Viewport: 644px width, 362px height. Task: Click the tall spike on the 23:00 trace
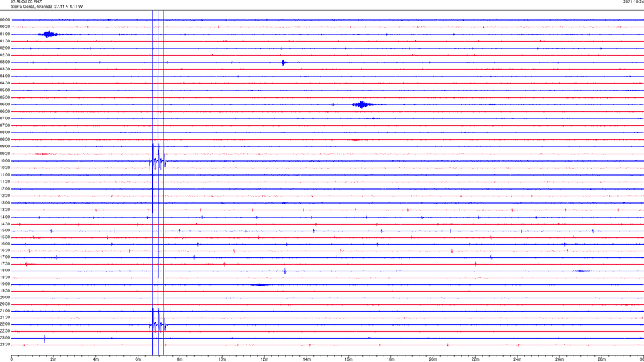pos(44,339)
